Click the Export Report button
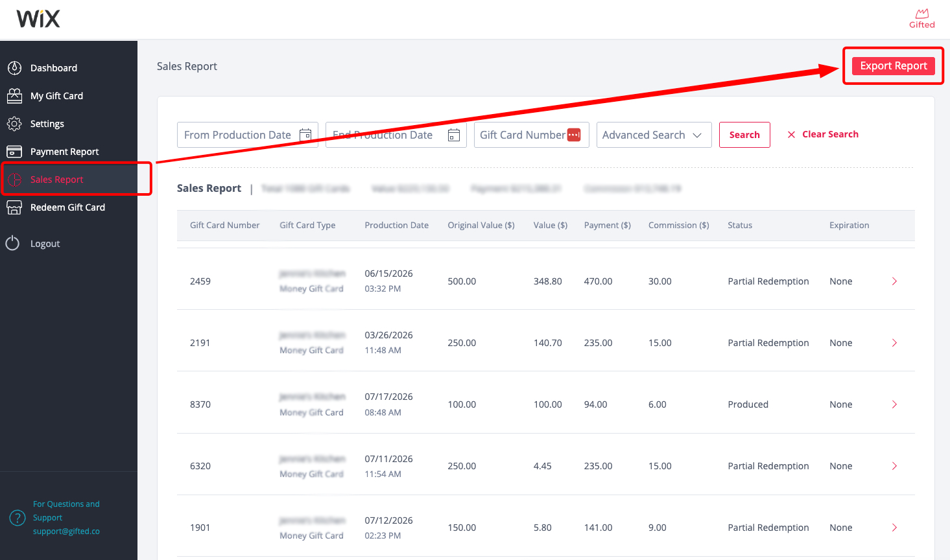Image resolution: width=950 pixels, height=560 pixels. coord(894,66)
